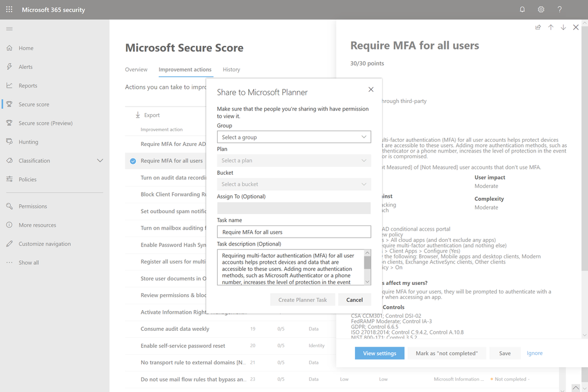Screen dimensions: 588x392
Task: Select Set outbound spam notifications row
Action: [x=165, y=211]
